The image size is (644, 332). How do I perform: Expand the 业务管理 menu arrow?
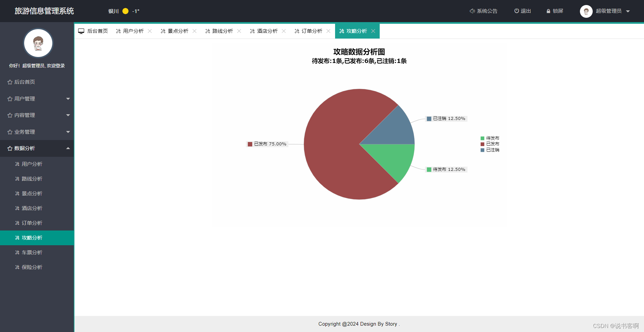coord(68,132)
